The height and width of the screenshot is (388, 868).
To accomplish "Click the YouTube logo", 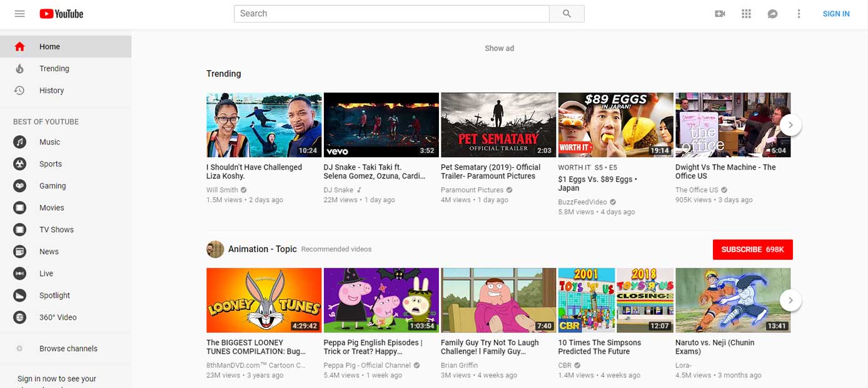I will [x=61, y=14].
